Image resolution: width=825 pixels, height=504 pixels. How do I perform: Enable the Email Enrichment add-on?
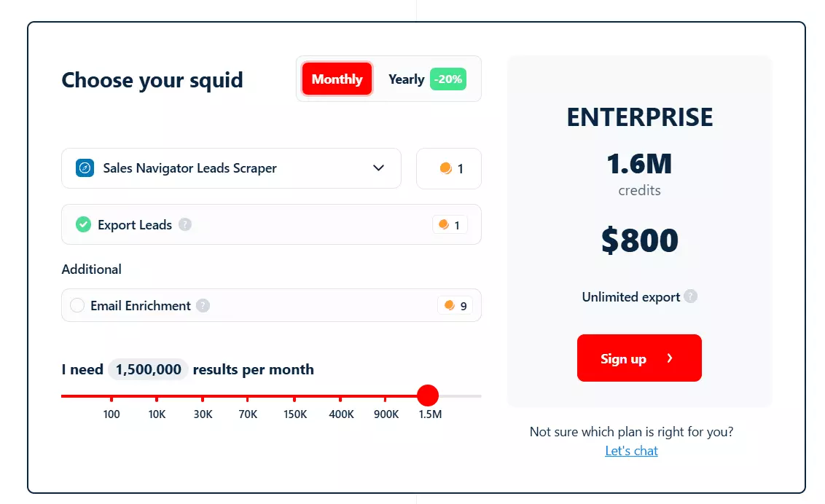(77, 306)
